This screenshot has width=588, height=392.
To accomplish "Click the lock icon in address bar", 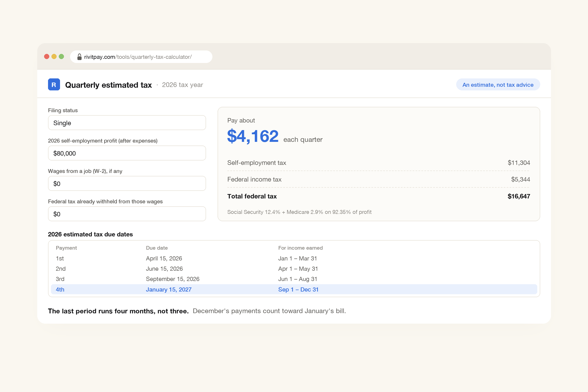I will click(79, 57).
